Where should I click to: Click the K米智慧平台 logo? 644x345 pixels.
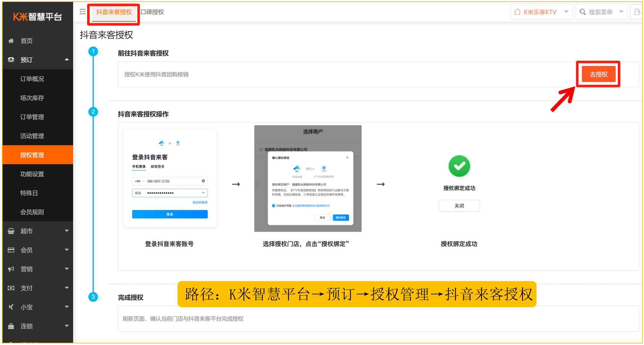click(x=37, y=16)
